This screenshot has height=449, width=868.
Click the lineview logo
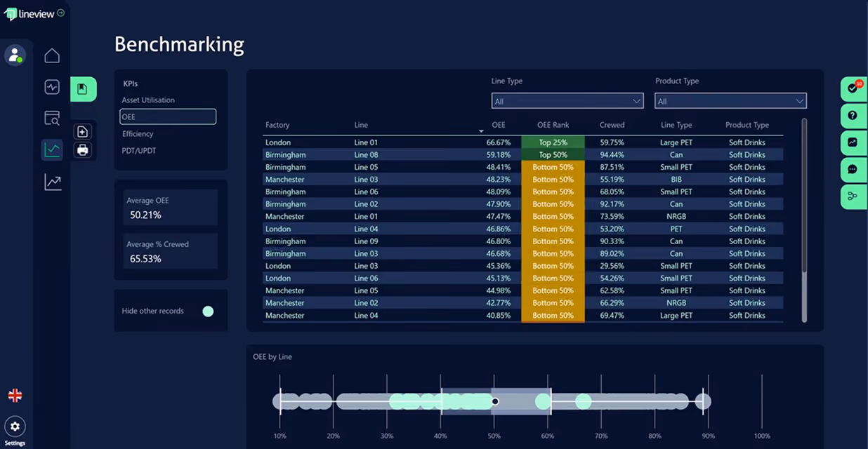click(29, 13)
